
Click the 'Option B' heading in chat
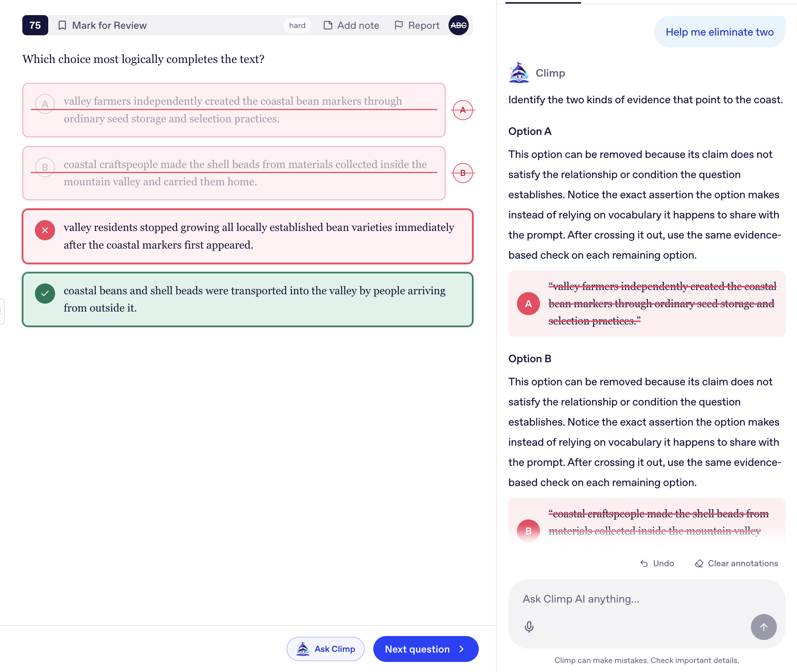[x=530, y=358]
